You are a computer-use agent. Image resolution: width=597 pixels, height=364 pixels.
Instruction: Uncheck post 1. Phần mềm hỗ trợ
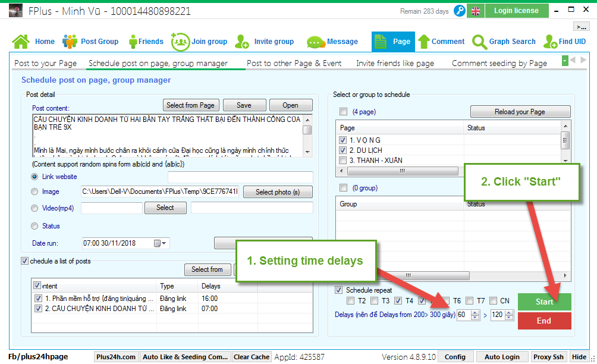tap(38, 298)
